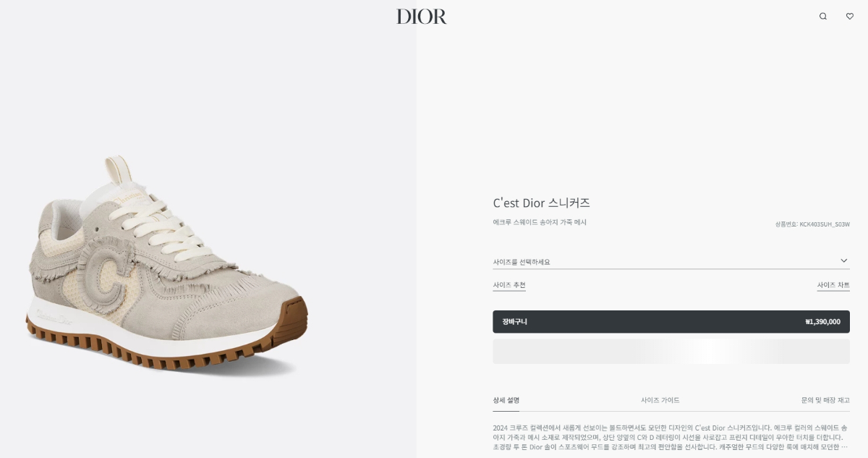This screenshot has height=458, width=868.
Task: Switch to the 문의 및 매장 재고 tab
Action: (825, 400)
